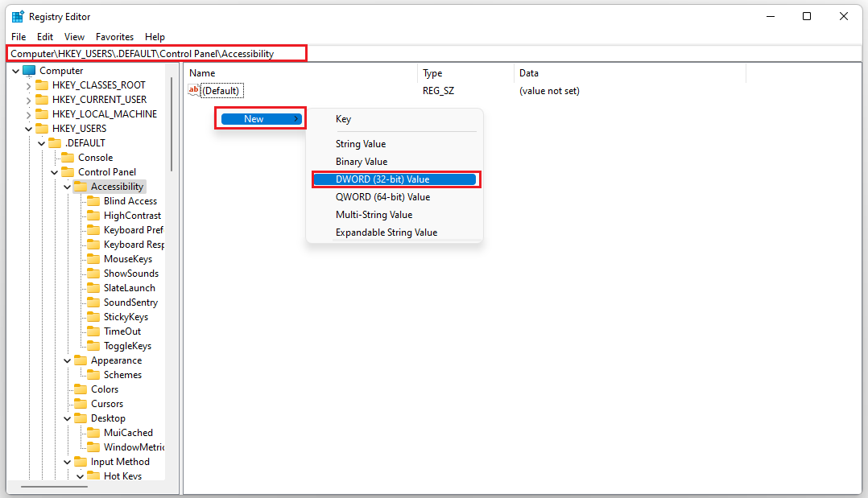
Task: Sort values by the Data column header
Action: [630, 73]
